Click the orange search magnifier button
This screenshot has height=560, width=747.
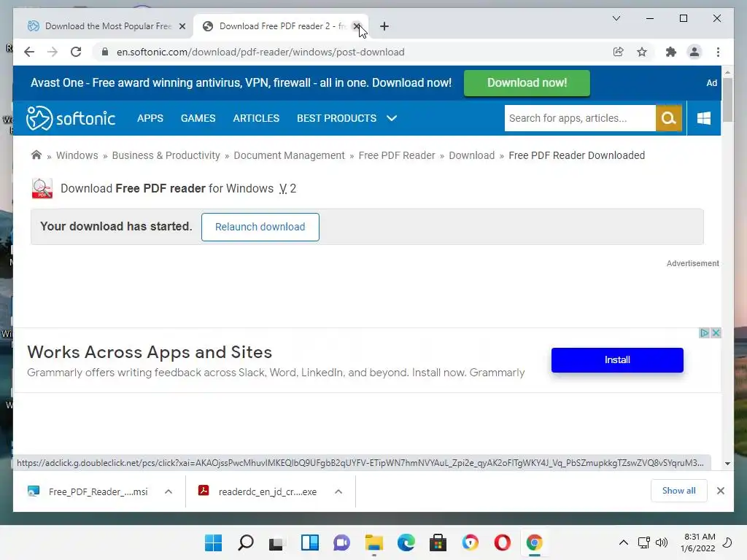click(669, 118)
